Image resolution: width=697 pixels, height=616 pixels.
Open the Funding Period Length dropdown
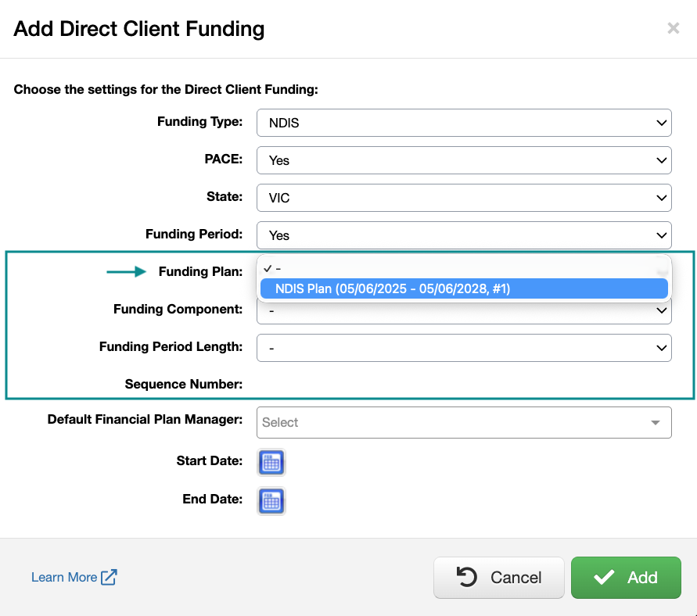464,348
